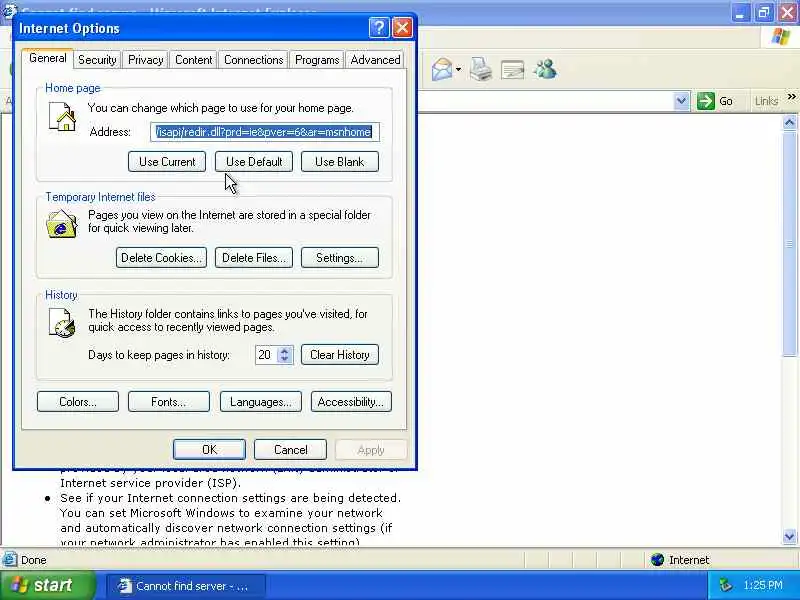Confirm the dialog with OK
Screen dimensions: 800x600
(x=209, y=449)
